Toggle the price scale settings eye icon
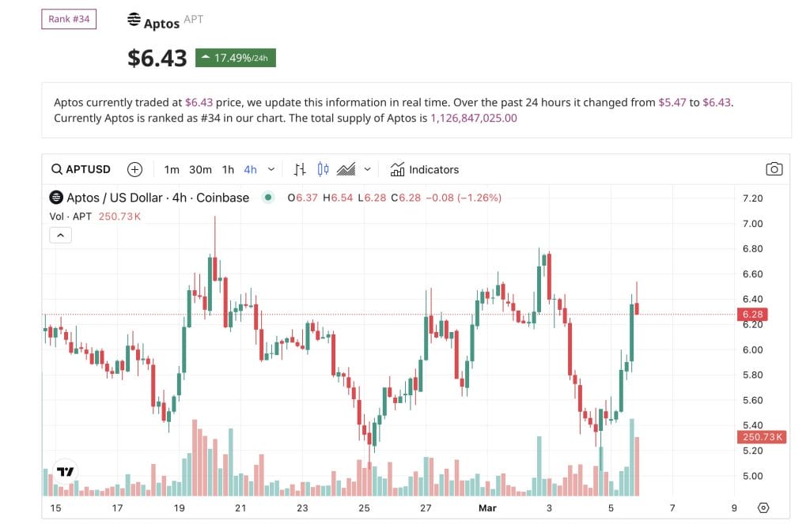810x532 pixels. (x=763, y=509)
